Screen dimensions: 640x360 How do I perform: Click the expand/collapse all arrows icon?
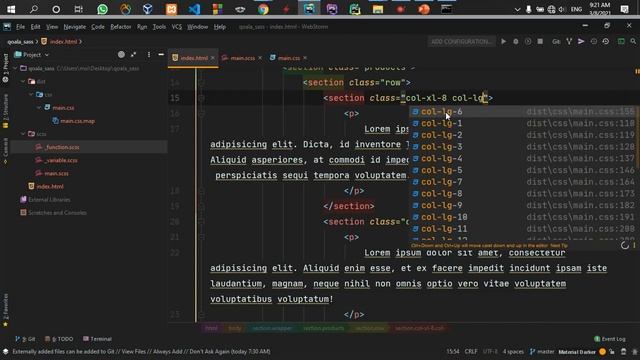click(x=133, y=54)
